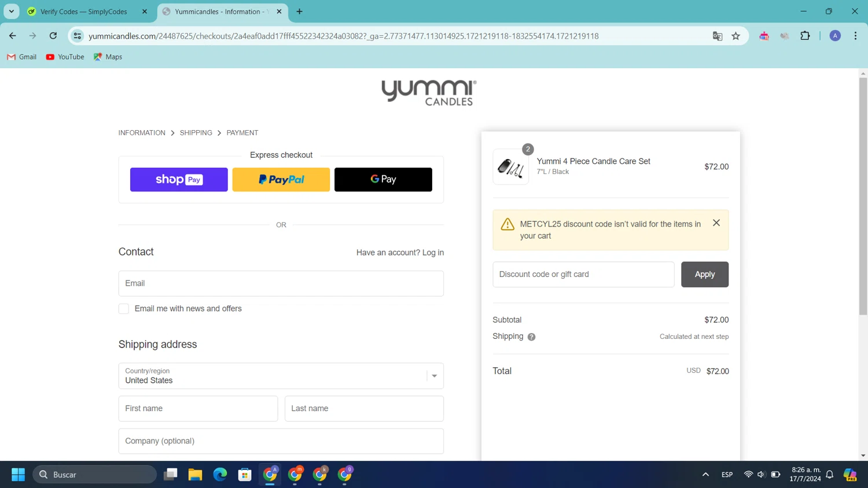The height and width of the screenshot is (488, 868).
Task: Open the YouTube bookmark
Action: pos(65,57)
